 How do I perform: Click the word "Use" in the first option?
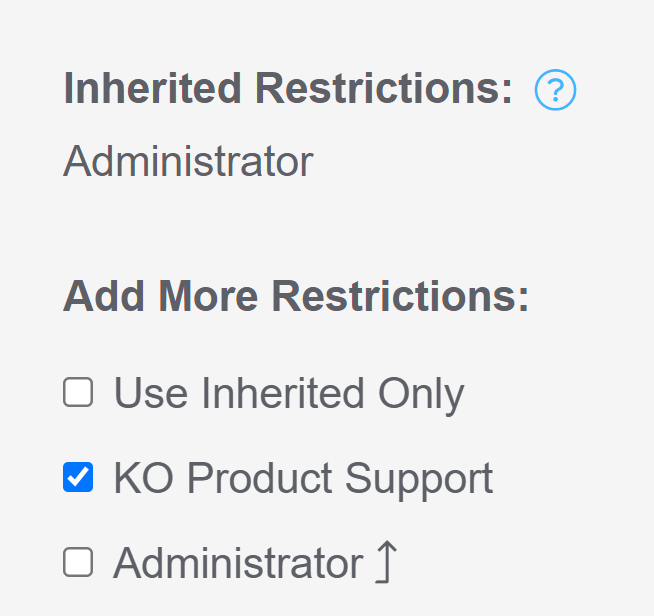point(151,394)
